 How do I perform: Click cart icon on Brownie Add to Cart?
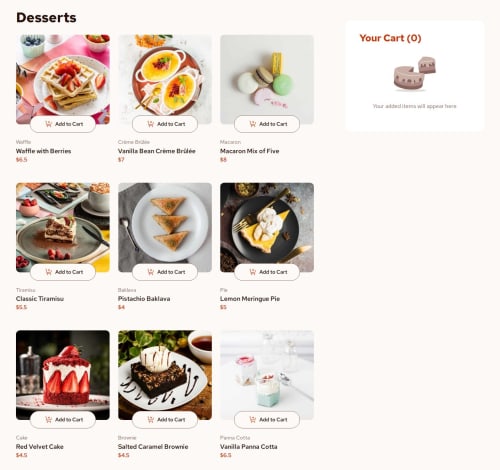[x=151, y=420]
